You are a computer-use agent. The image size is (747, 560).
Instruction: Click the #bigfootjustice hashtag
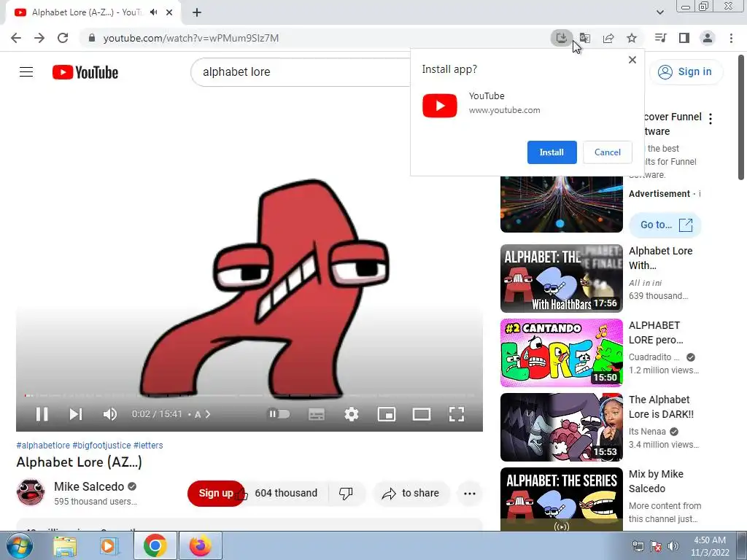click(x=101, y=446)
